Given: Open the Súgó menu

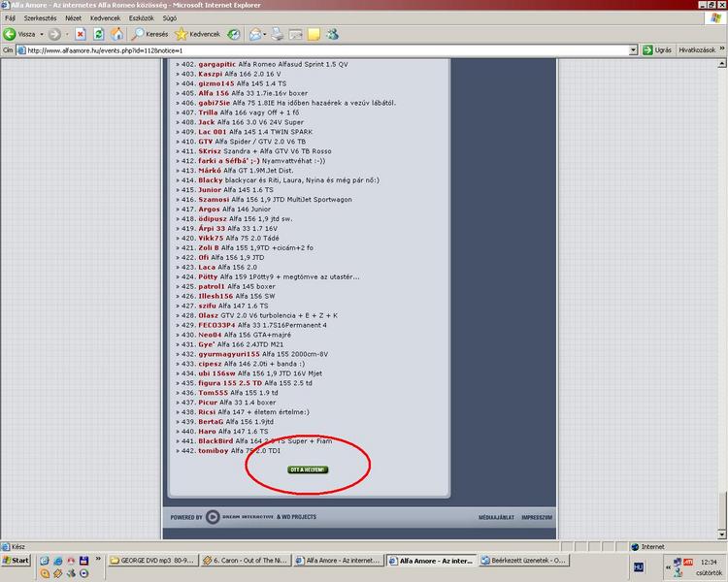Looking at the screenshot, I should (x=170, y=18).
